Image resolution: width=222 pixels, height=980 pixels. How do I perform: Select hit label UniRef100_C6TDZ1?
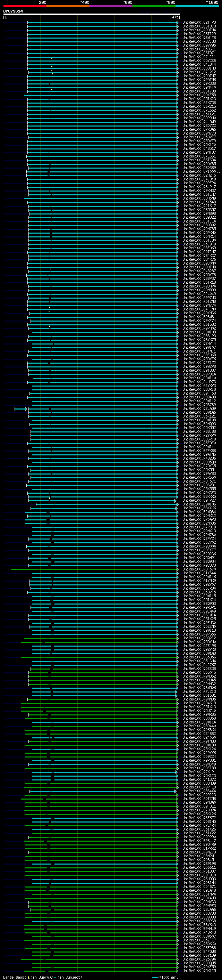199,53
